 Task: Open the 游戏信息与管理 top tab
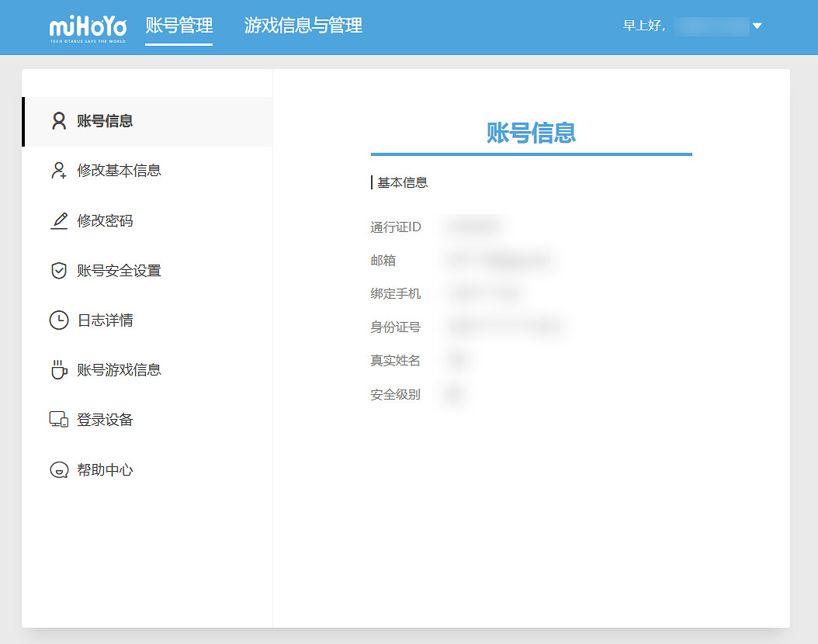point(303,26)
